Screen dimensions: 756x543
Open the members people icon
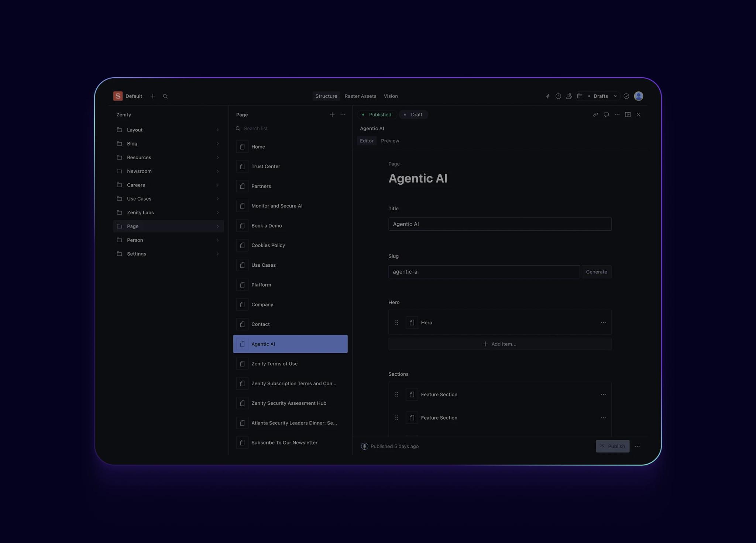[569, 96]
